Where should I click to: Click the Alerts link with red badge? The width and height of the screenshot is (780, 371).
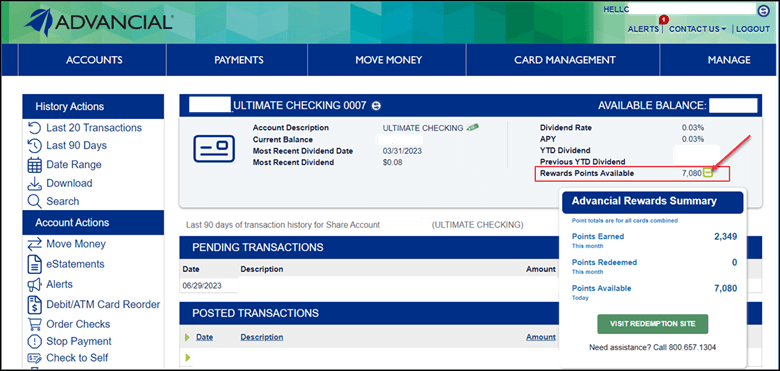tap(643, 29)
